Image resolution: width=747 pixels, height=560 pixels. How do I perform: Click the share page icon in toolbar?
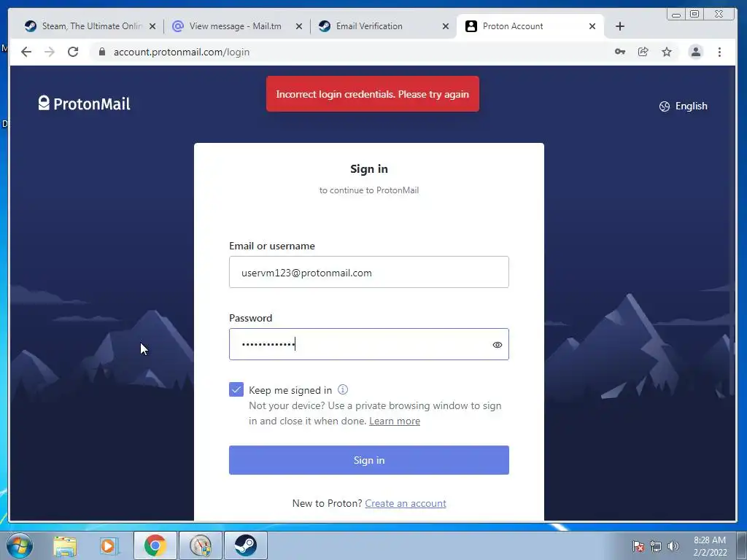click(643, 52)
